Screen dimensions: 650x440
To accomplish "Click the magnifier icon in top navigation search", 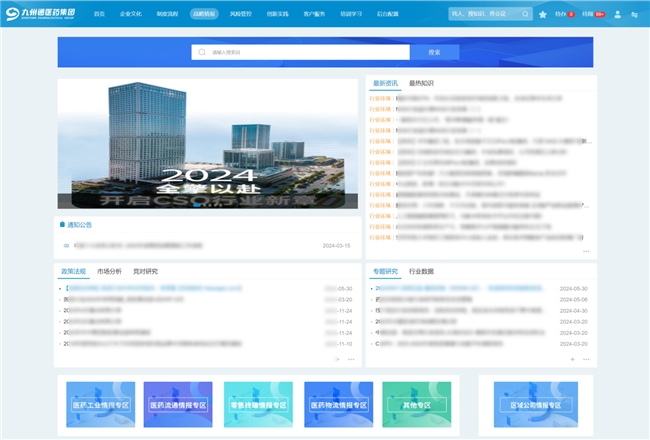I will coord(525,14).
